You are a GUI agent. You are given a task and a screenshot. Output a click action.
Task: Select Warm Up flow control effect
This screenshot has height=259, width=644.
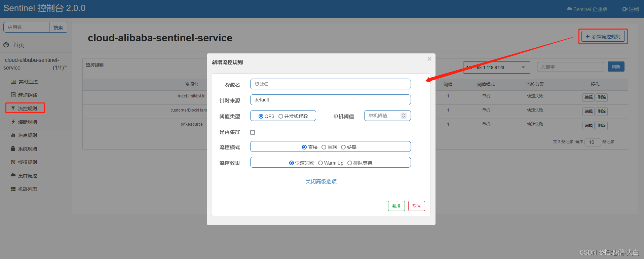(x=320, y=163)
